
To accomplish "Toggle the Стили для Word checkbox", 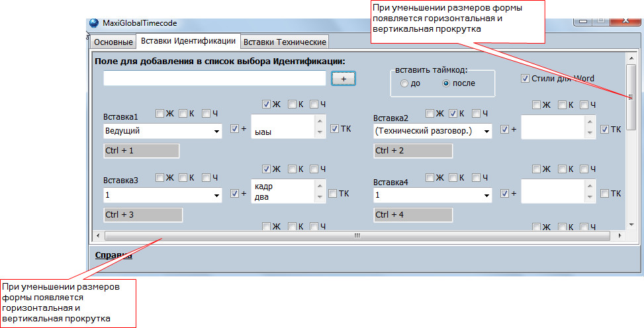I will [x=525, y=79].
